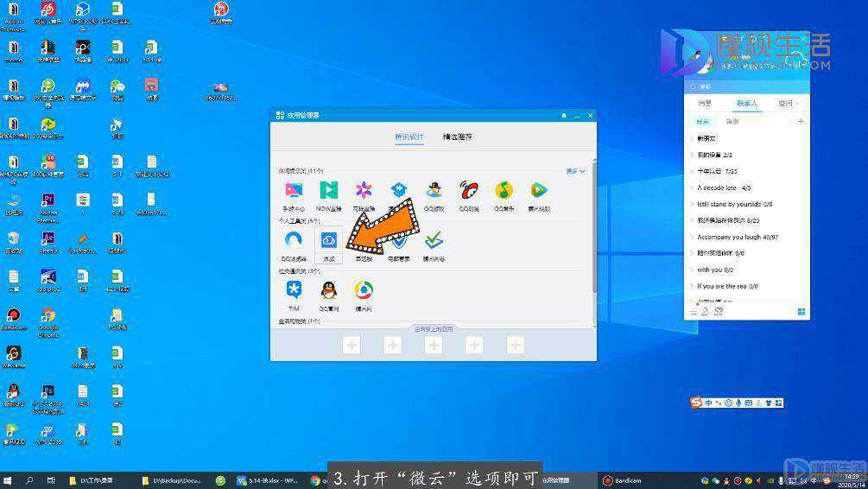This screenshot has width=868, height=489.
Task: Open the Weiyun (微云) cloud app
Action: pos(328,241)
